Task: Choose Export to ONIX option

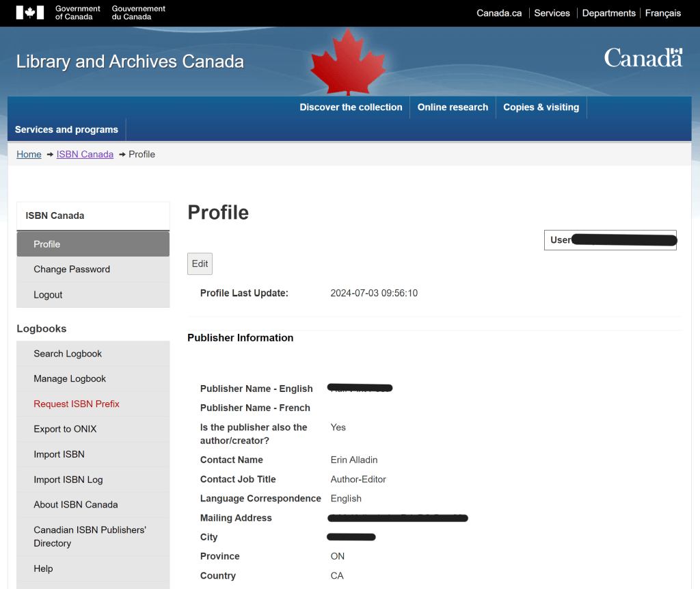Action: [65, 429]
